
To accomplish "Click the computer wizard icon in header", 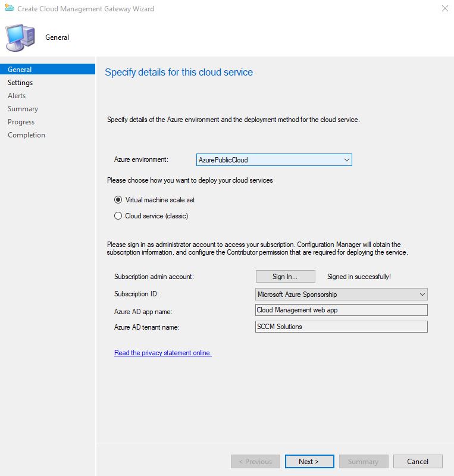I will click(x=20, y=37).
